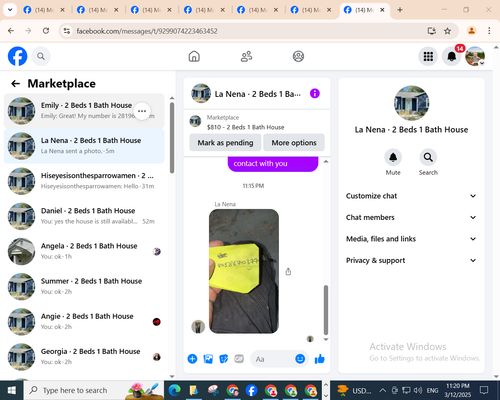
Task: Open Georgia - 2 Beds 1 Bath House chat
Action: click(84, 357)
